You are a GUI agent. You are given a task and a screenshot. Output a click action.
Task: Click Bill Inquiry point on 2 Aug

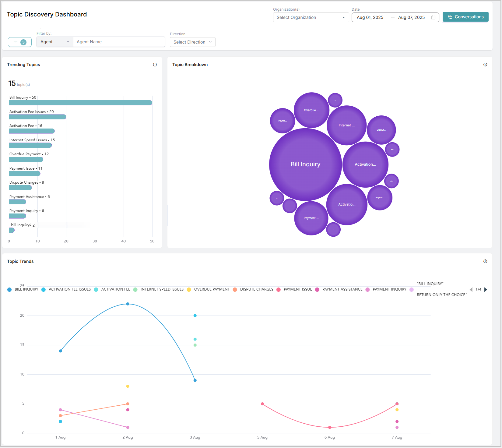(128, 304)
